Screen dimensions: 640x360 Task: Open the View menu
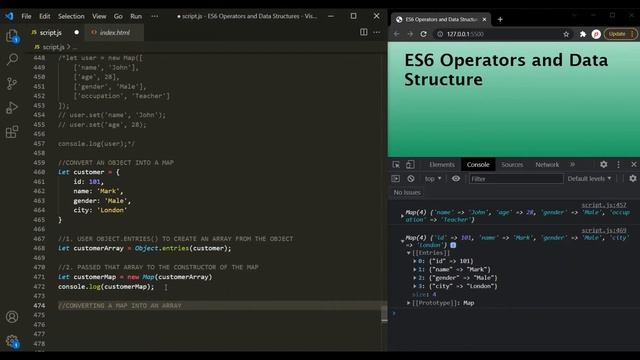(99, 16)
